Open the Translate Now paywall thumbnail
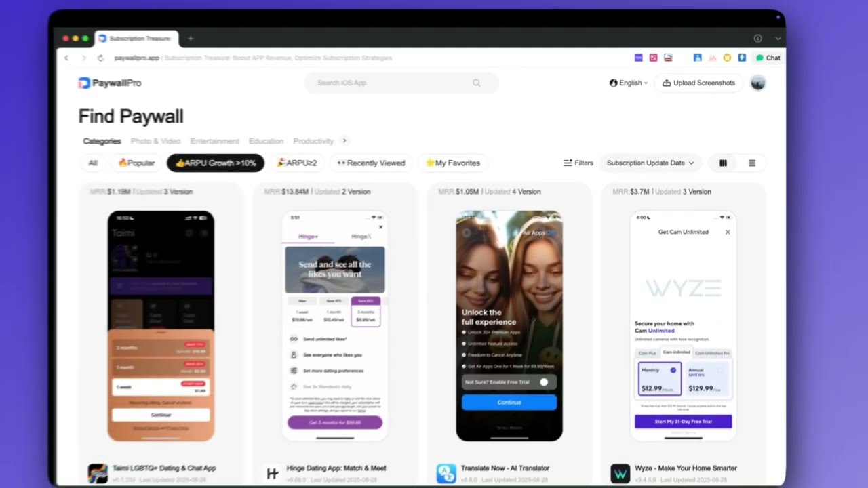This screenshot has width=868, height=488. pyautogui.click(x=509, y=326)
